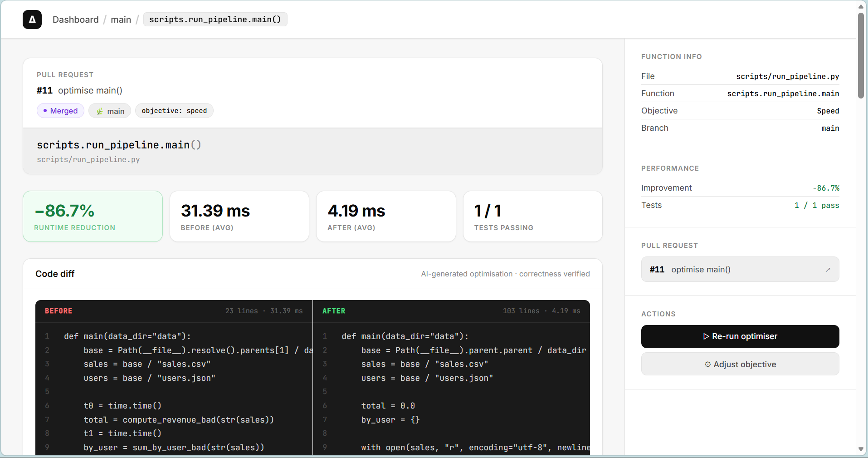
Task: Click the scrollbar up arrow
Action: [861, 6]
